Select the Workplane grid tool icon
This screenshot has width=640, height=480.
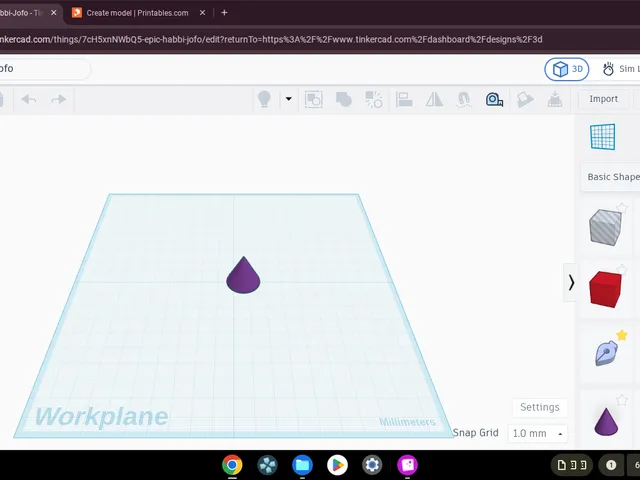pyautogui.click(x=602, y=137)
